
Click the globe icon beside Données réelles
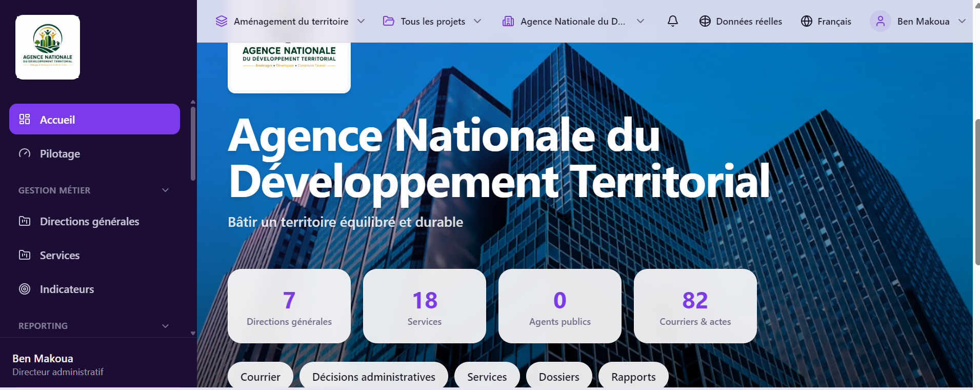click(x=705, y=21)
